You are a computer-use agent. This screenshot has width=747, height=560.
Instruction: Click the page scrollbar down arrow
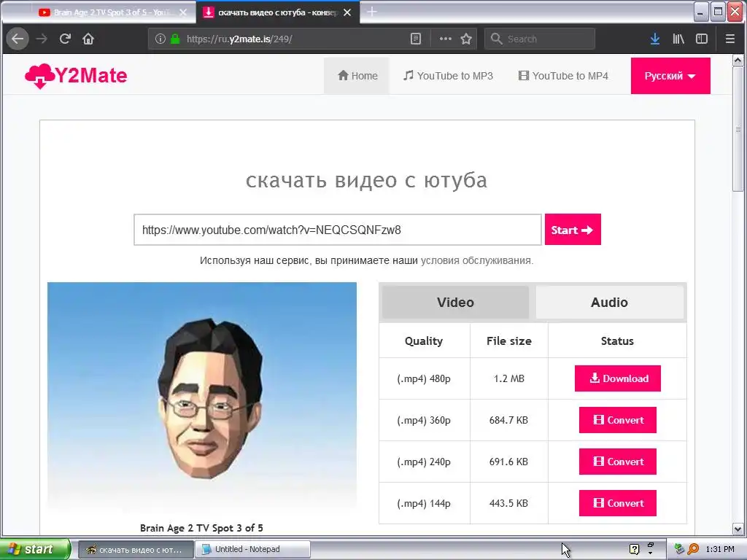(x=738, y=529)
